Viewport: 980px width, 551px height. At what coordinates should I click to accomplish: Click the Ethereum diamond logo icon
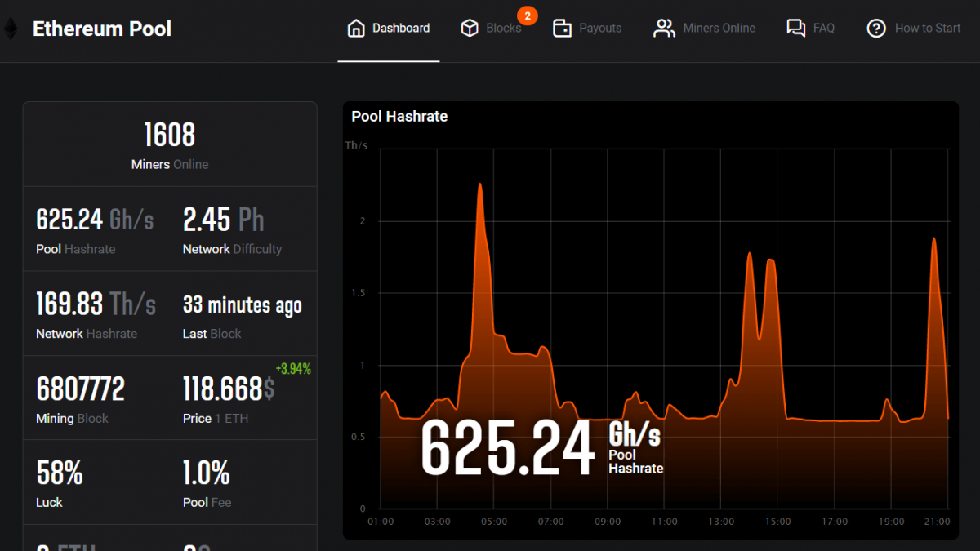pos(11,28)
